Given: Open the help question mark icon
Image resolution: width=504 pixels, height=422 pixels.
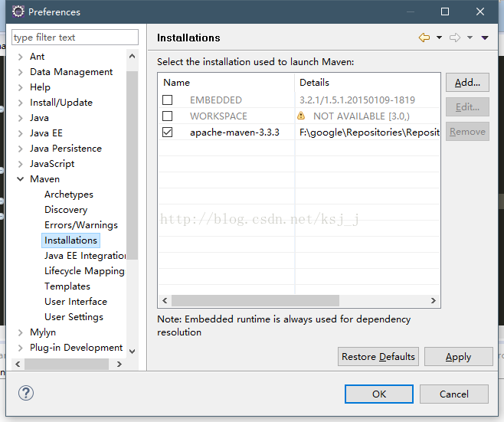Looking at the screenshot, I should coord(26,393).
